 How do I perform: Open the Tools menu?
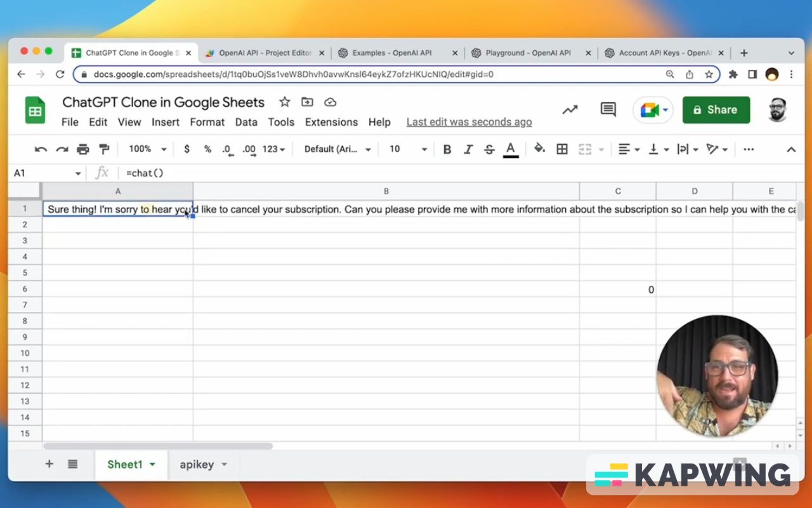coord(281,122)
